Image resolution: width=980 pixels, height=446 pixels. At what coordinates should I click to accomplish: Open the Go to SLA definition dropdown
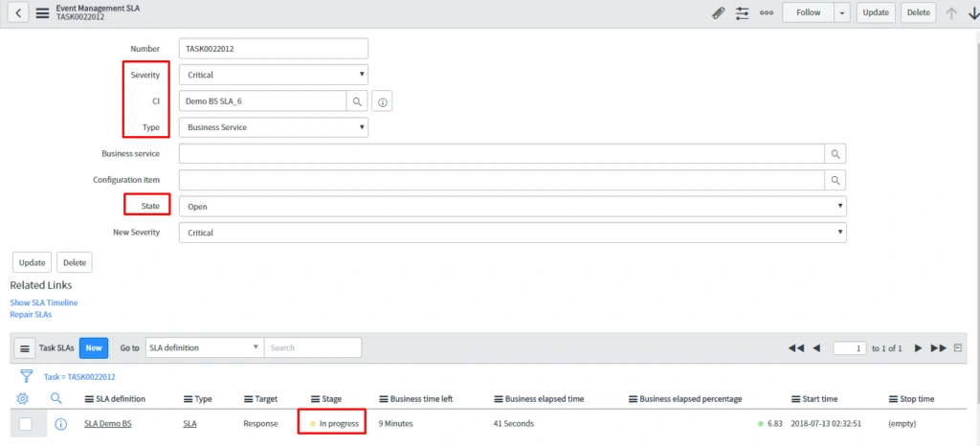(x=204, y=347)
